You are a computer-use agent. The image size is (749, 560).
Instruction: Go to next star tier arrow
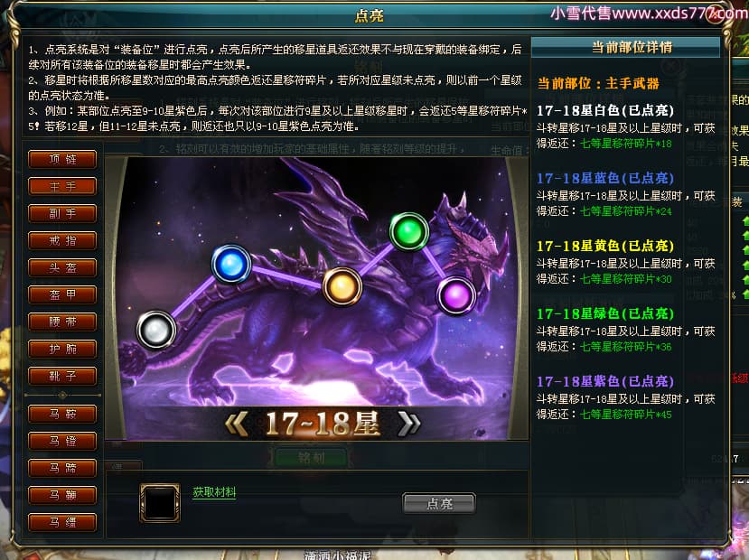409,425
